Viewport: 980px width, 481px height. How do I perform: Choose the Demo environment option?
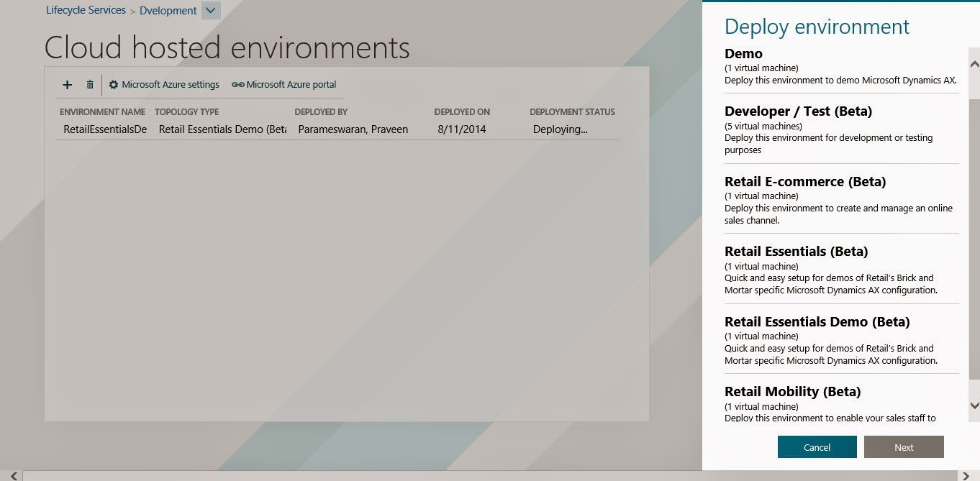tap(841, 67)
